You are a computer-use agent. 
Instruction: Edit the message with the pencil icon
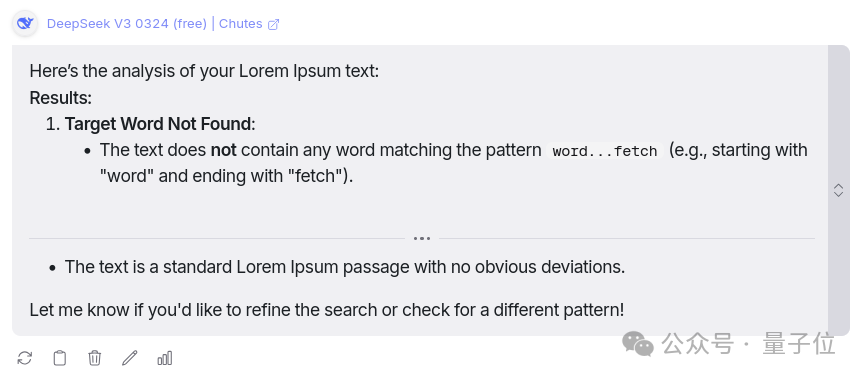pos(129,358)
